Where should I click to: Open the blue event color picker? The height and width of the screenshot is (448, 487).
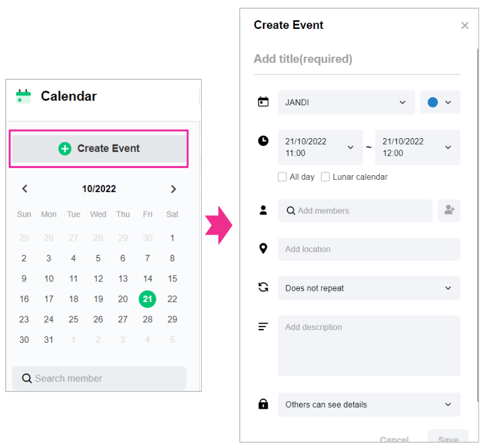tap(440, 102)
